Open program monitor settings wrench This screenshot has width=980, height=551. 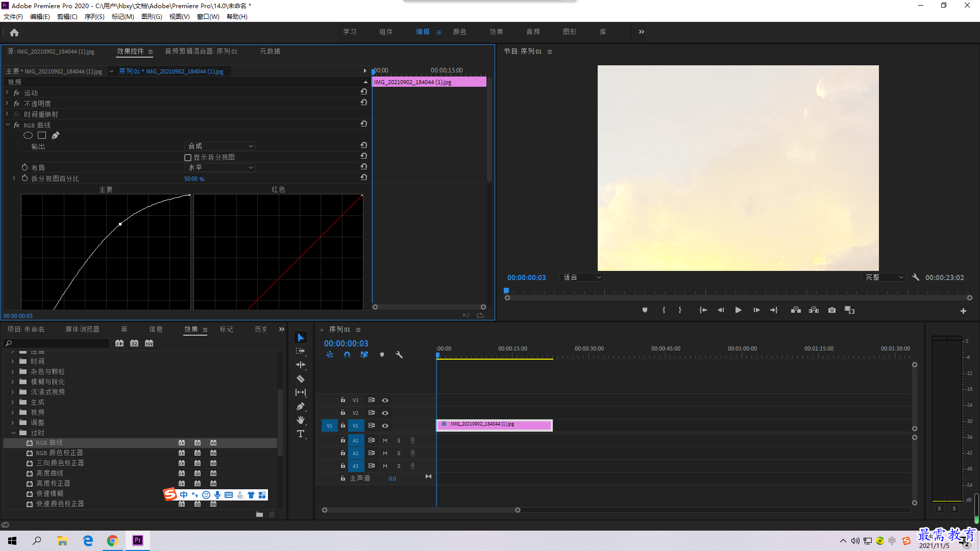coord(916,277)
